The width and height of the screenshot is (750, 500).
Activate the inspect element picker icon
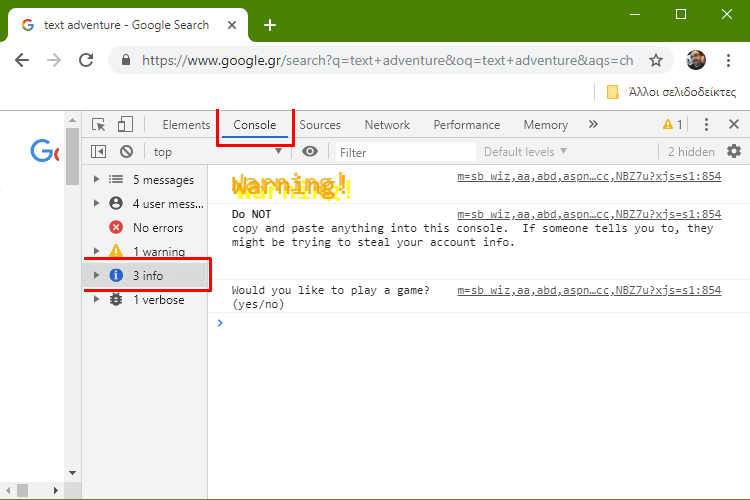[99, 125]
